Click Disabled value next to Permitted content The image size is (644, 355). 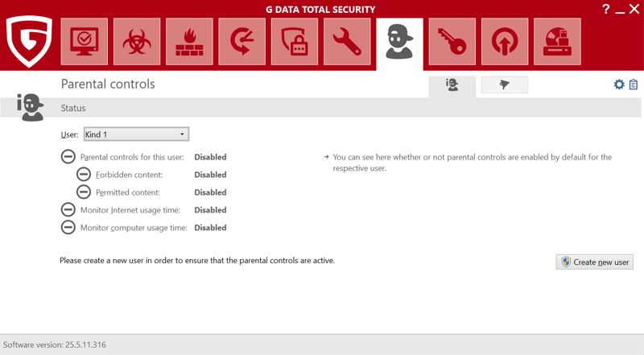[x=210, y=192]
